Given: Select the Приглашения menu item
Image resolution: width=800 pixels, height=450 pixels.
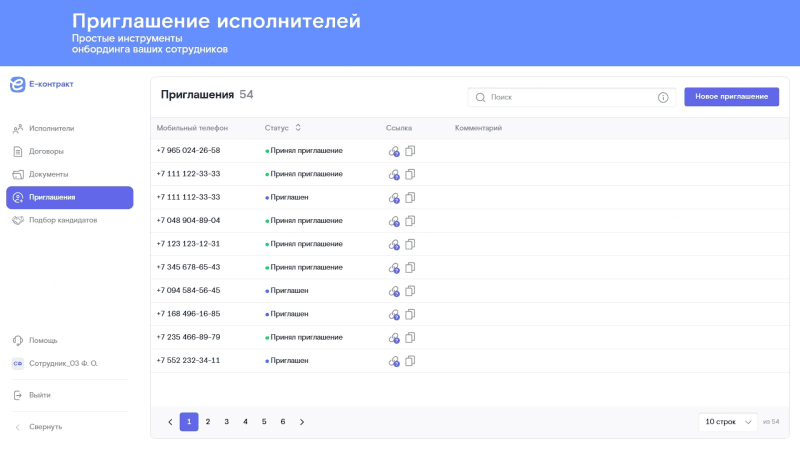Looking at the screenshot, I should click(69, 197).
